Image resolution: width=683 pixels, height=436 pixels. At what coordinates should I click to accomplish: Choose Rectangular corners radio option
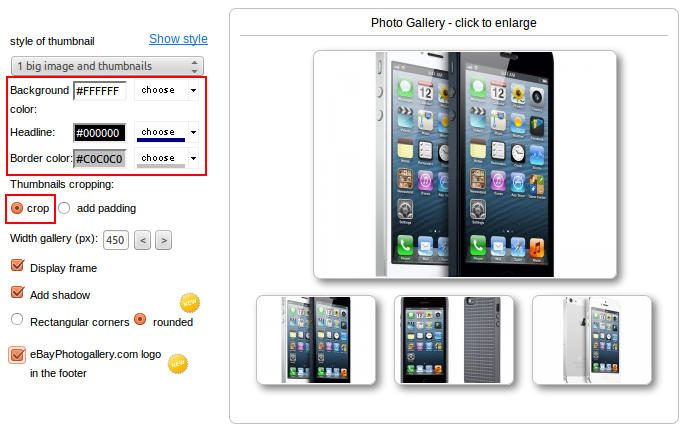click(17, 319)
